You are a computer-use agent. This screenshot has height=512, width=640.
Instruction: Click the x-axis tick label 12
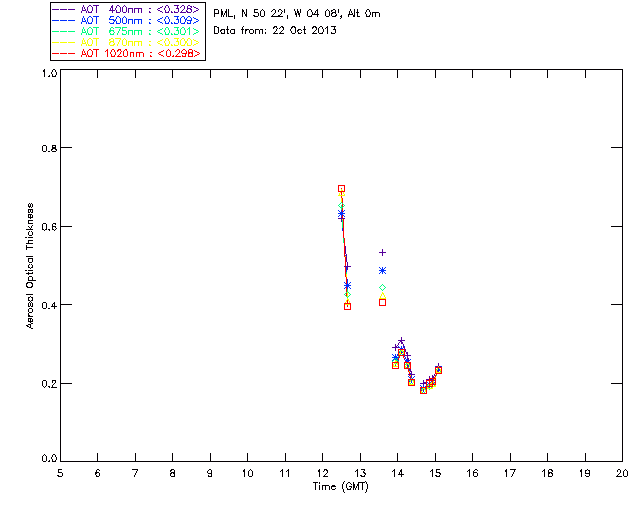[322, 474]
